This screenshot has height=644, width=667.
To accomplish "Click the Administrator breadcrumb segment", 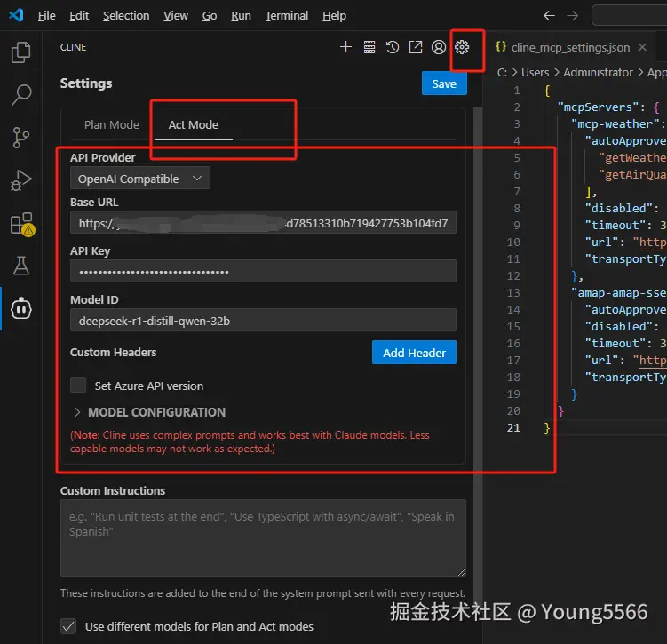I will coord(598,72).
